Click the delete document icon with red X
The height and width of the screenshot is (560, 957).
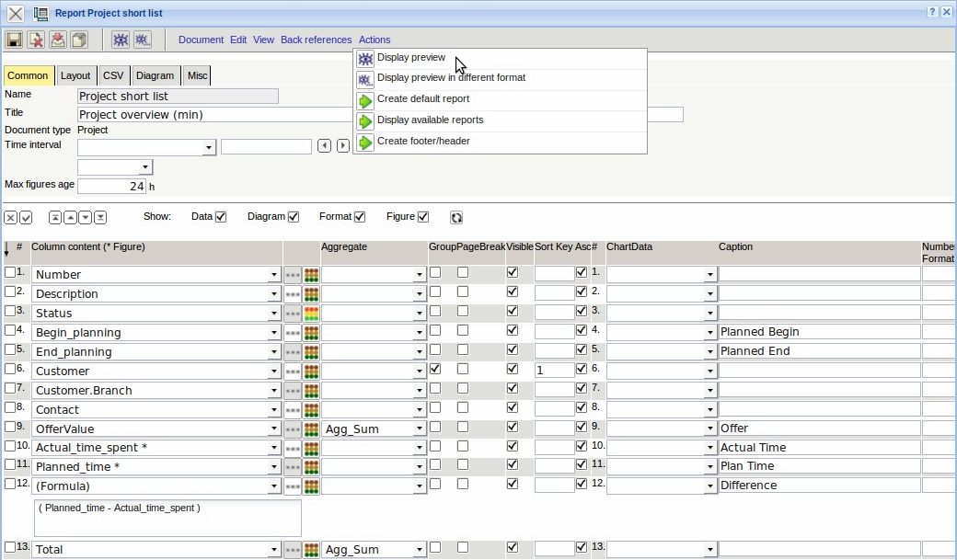point(36,40)
